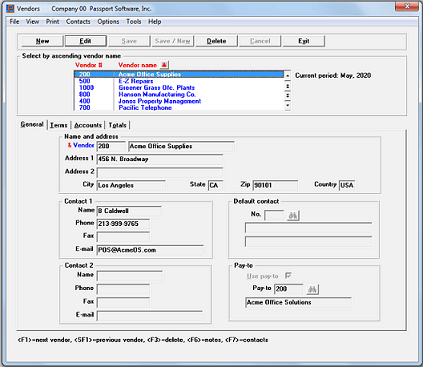
Task: Select E-Z Repairs vendor row
Action: 179,81
